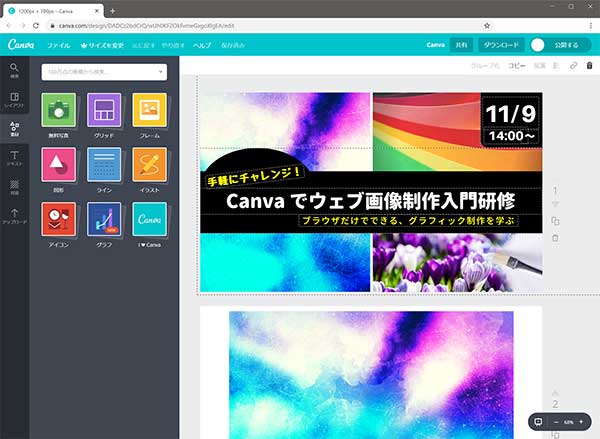Click Undo (元に戻す) in header
The height and width of the screenshot is (439, 600).
[143, 45]
